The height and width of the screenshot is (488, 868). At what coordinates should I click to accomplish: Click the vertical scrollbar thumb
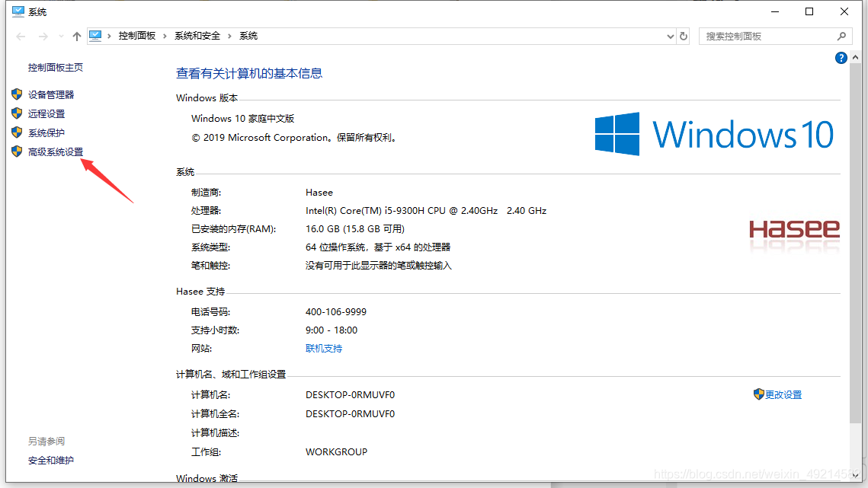coord(855,244)
